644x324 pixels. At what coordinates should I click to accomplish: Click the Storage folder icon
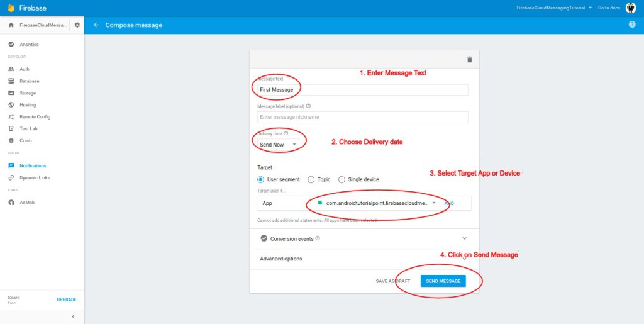(x=11, y=93)
